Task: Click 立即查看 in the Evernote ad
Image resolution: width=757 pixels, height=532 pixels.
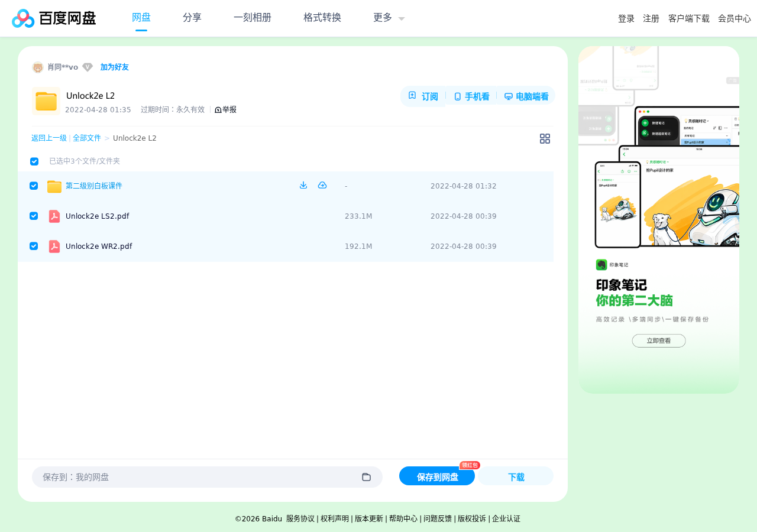Action: click(x=659, y=341)
